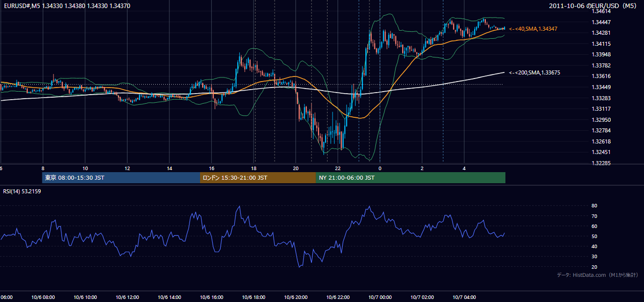Click the 10/6 08:00 bottom time label
644x302 pixels.
pyautogui.click(x=43, y=297)
